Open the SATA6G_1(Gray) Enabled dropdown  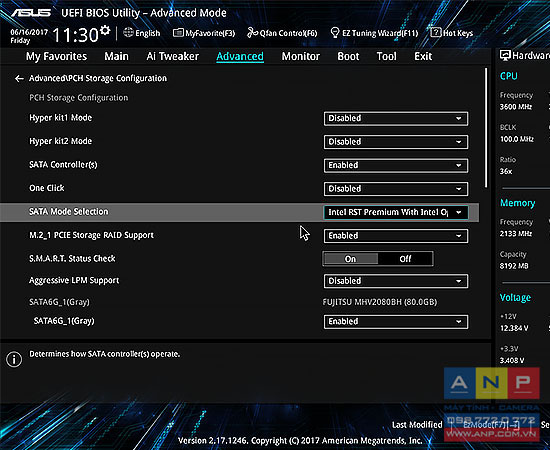click(x=396, y=322)
